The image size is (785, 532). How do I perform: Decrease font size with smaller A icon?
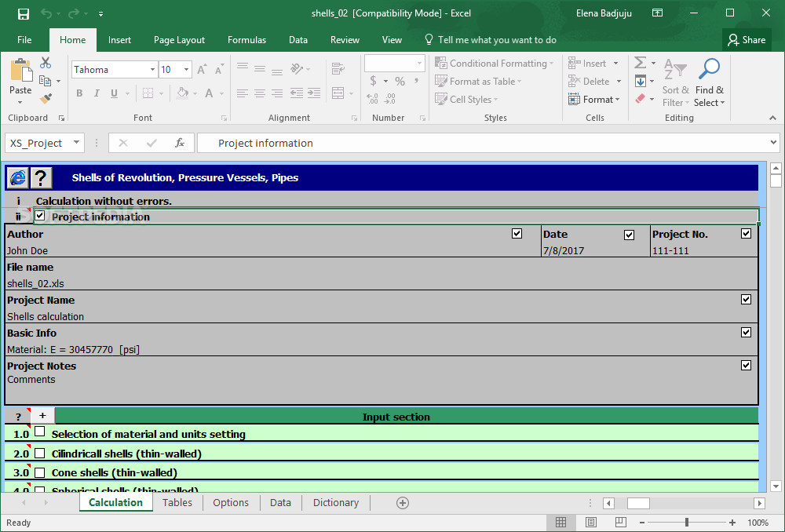click(219, 70)
